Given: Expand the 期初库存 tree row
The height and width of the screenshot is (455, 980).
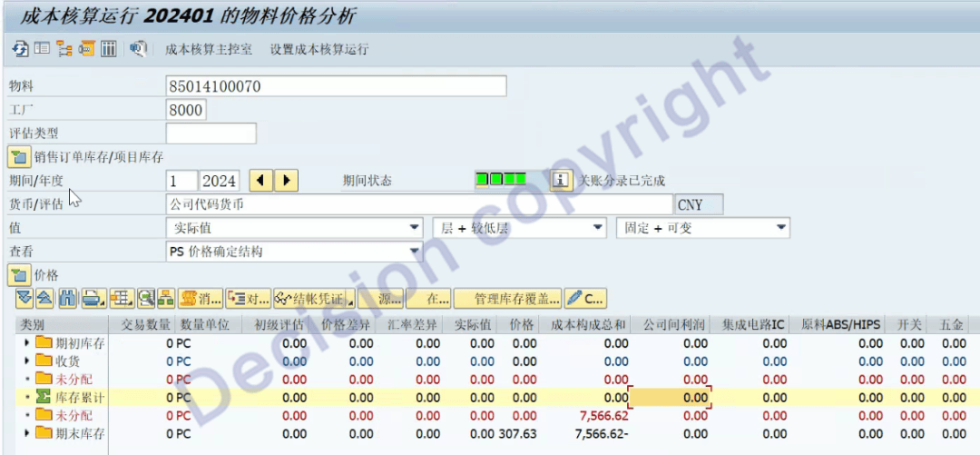Looking at the screenshot, I should click(x=27, y=343).
